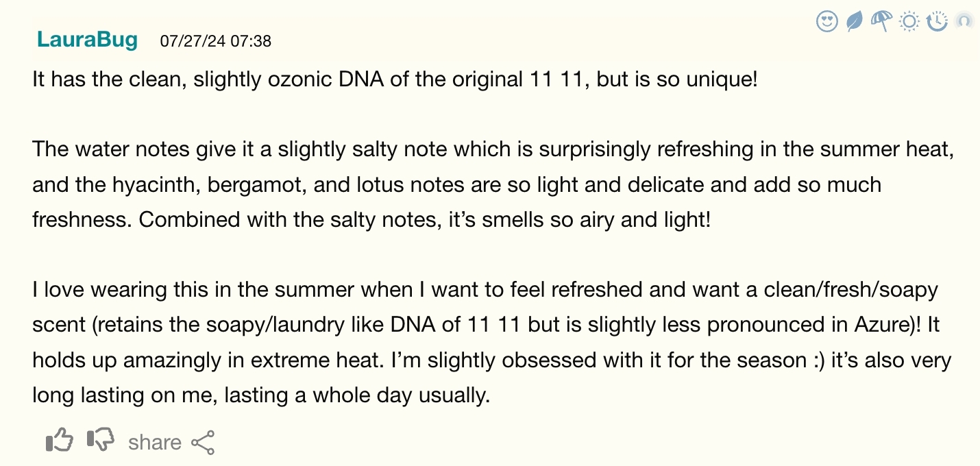Dislike the review with thumbs-down
The width and height of the screenshot is (980, 466).
[x=100, y=441]
